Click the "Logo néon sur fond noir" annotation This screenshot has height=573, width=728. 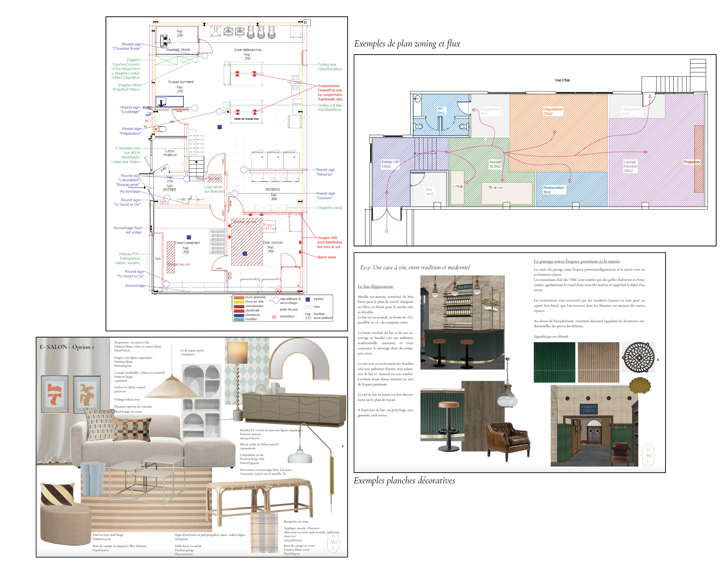click(214, 189)
